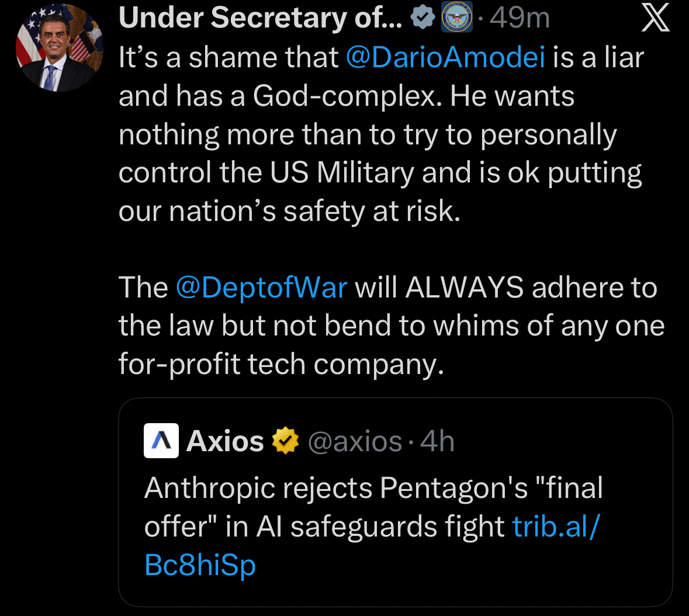Open the @DeptofWar mention
Image resolution: width=689 pixels, height=616 pixels.
261,288
